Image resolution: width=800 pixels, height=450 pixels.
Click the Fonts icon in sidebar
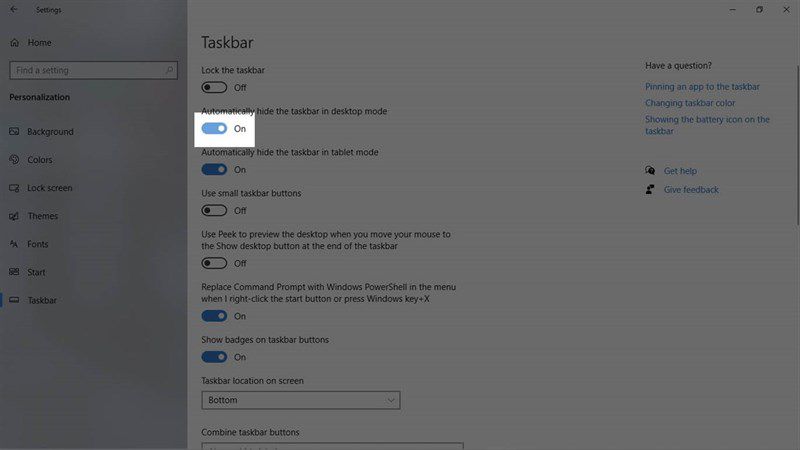coord(14,244)
